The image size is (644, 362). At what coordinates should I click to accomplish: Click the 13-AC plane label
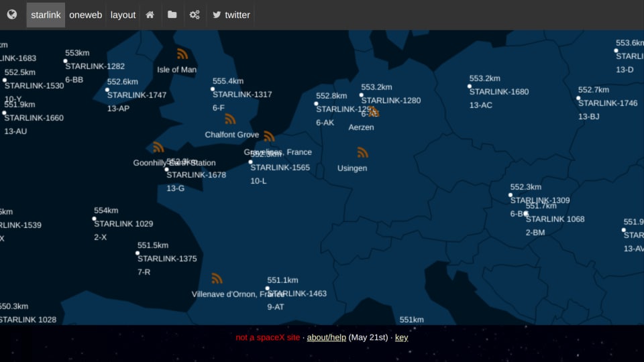tap(480, 105)
